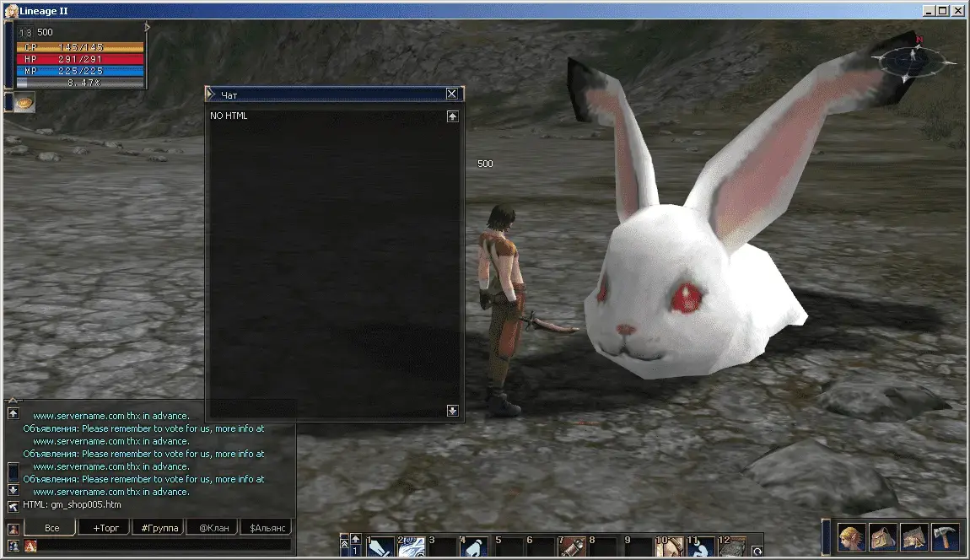Click the CP bar 145/145
The width and height of the screenshot is (970, 560).
tap(80, 47)
